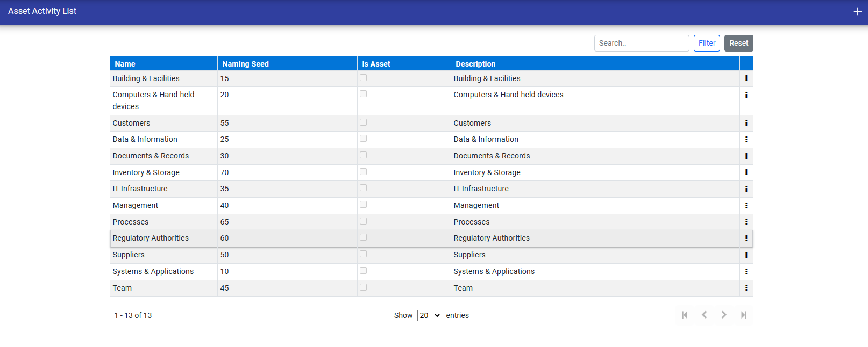Click into the Search input field
The height and width of the screenshot is (347, 868).
[641, 43]
